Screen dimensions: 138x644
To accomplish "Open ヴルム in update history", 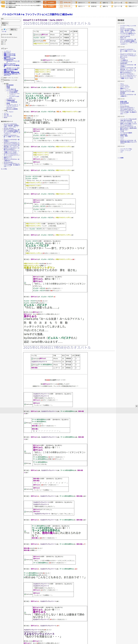I will coord(122,84).
